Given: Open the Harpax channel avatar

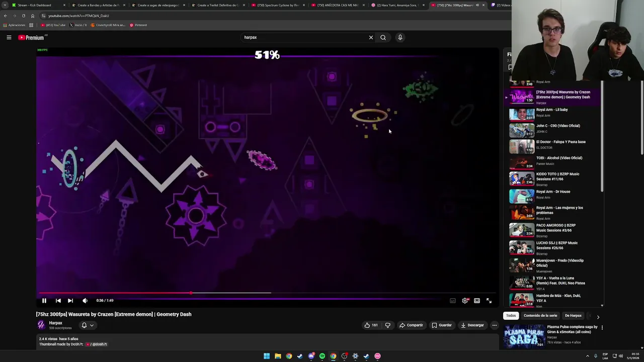Looking at the screenshot, I should tap(41, 325).
